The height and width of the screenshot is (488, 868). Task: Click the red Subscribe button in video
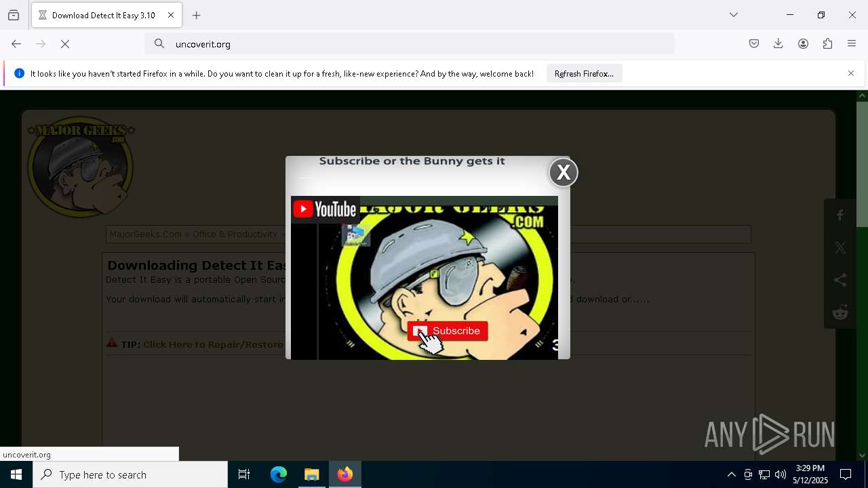[448, 331]
